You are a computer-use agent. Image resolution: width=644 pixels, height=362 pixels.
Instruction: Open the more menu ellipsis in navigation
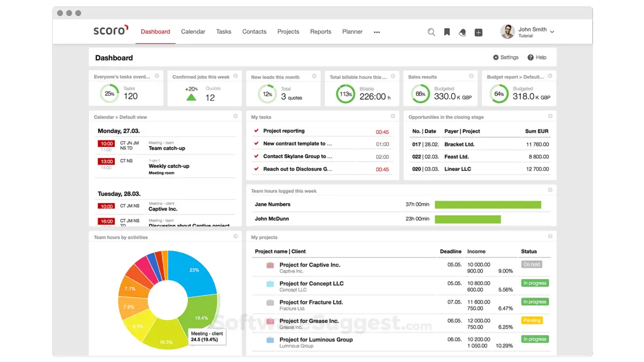click(x=377, y=32)
